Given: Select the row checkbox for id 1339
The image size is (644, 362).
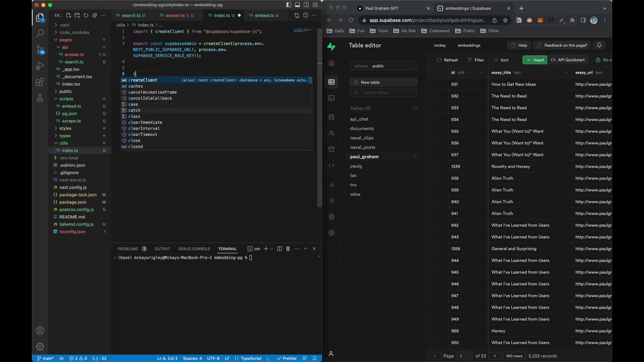Looking at the screenshot, I should click(x=432, y=166).
